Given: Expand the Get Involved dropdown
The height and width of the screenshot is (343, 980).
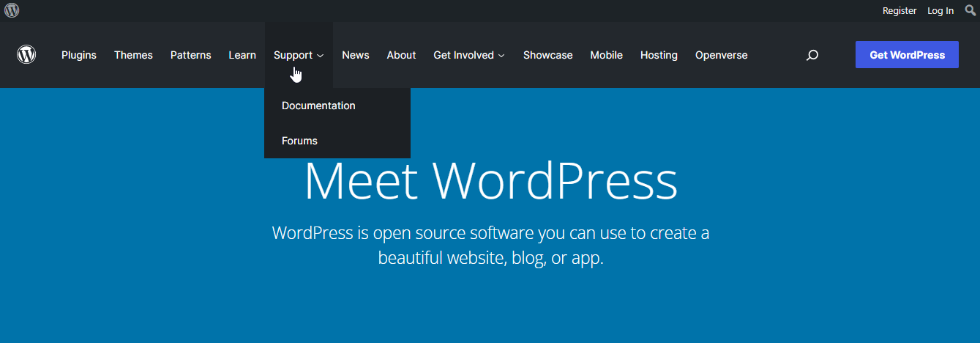Looking at the screenshot, I should tap(468, 55).
